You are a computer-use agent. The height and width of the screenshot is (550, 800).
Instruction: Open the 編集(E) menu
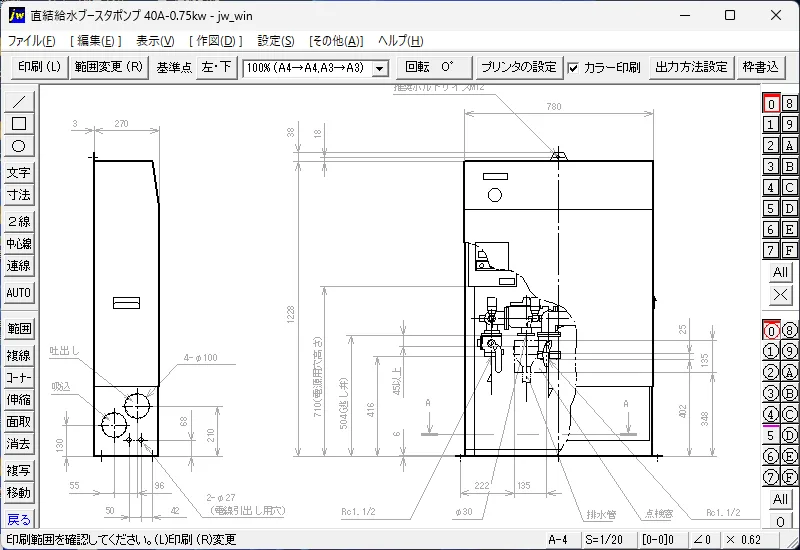pyautogui.click(x=95, y=41)
